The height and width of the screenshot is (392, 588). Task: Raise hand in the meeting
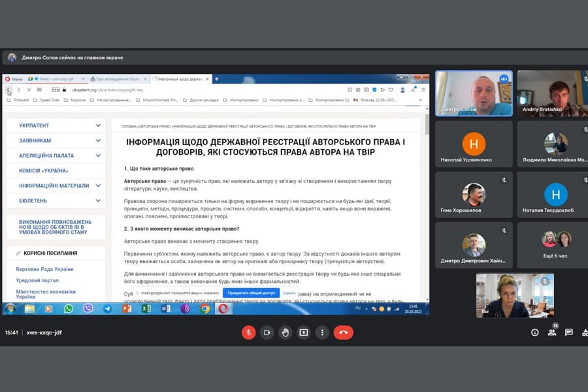(x=286, y=333)
